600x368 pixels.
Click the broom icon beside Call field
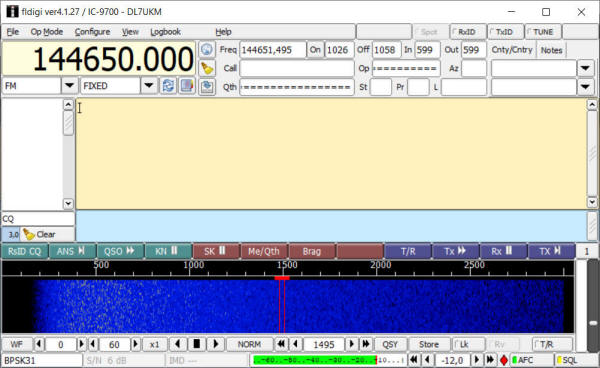207,68
